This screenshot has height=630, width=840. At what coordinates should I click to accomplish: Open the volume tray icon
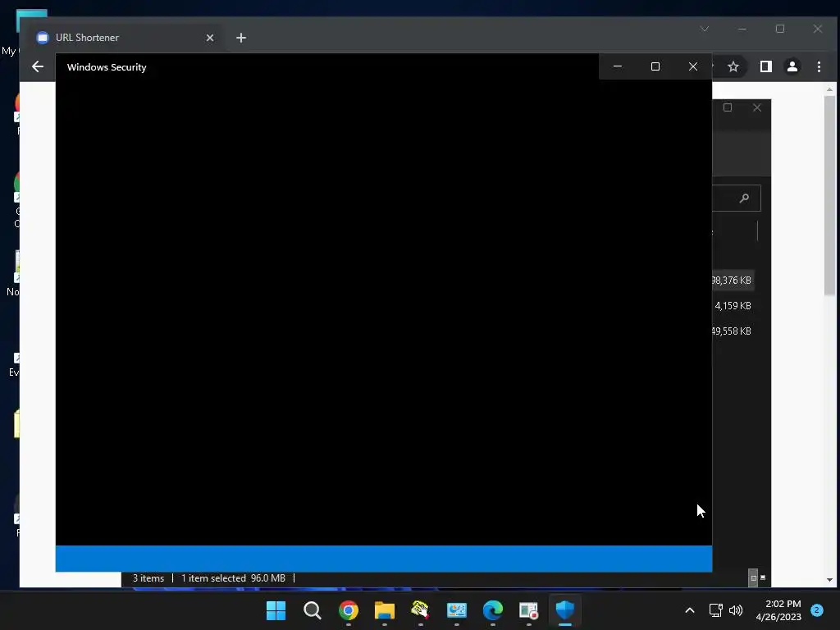pyautogui.click(x=736, y=610)
